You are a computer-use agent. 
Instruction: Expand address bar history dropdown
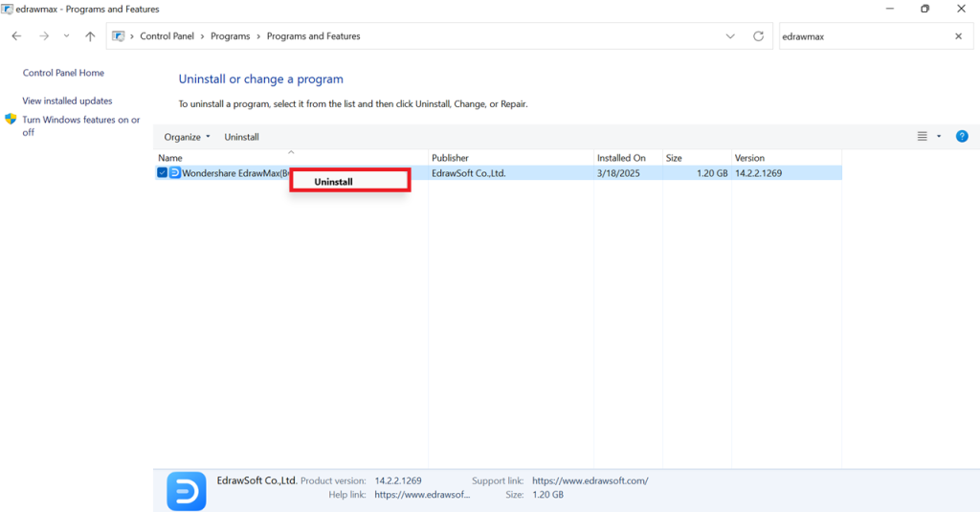(730, 36)
